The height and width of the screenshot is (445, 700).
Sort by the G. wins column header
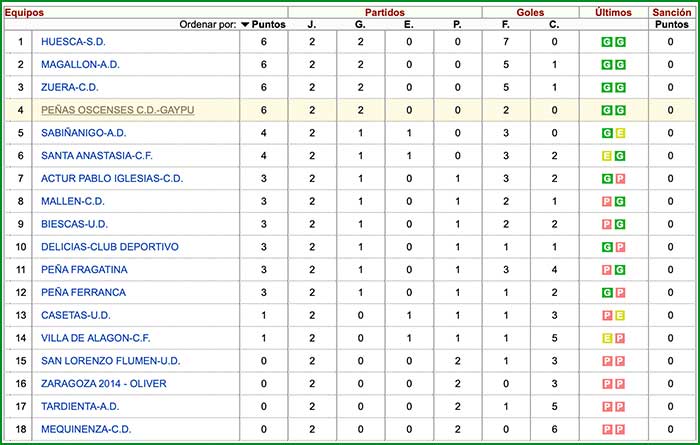(361, 25)
